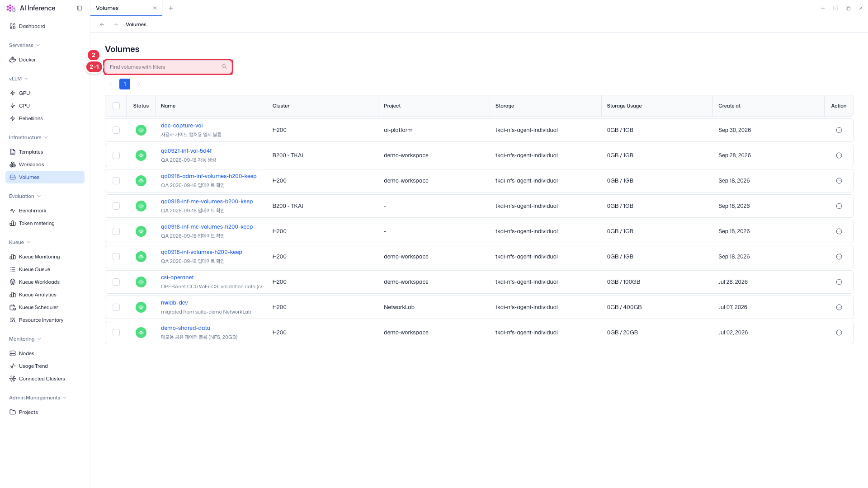Open action menu for doc-capture-vol row

839,130
